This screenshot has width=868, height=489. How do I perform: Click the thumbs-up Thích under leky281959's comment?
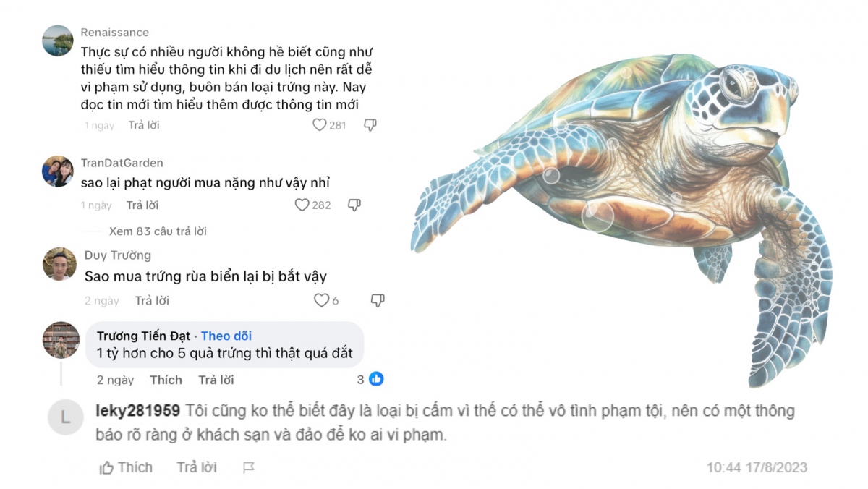click(126, 467)
